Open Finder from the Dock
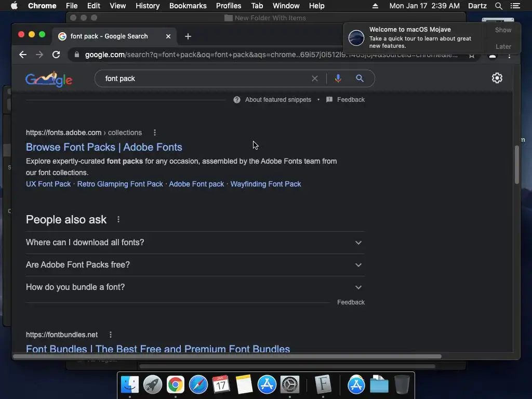 (130, 384)
